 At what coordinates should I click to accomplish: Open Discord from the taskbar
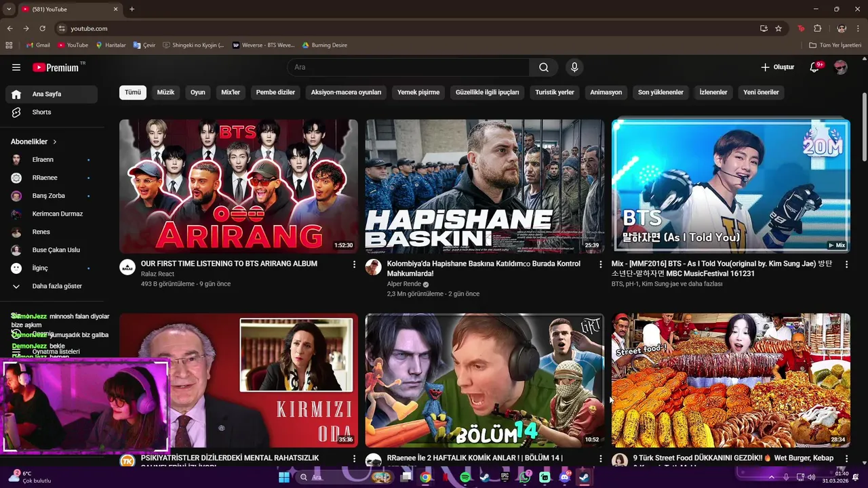[564, 477]
